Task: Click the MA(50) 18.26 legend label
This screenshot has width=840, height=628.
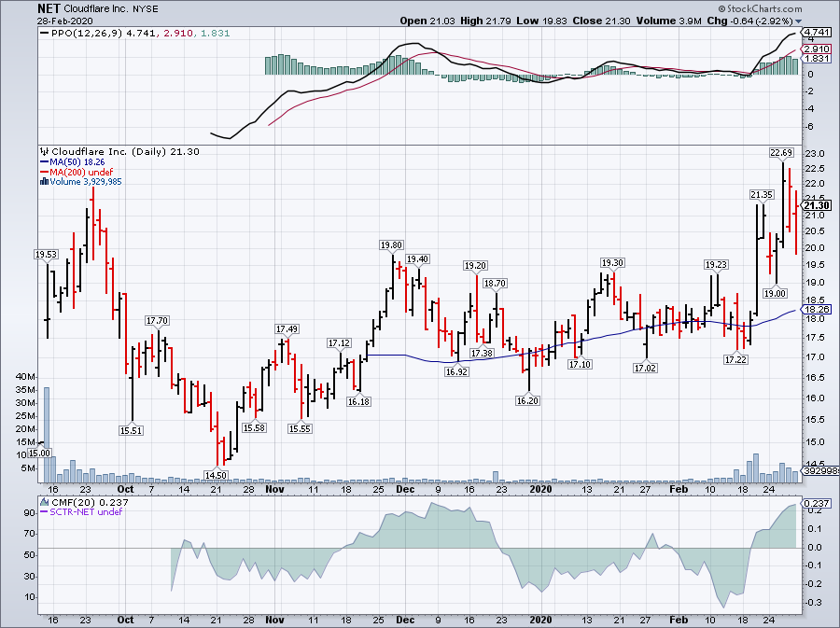Action: point(77,162)
